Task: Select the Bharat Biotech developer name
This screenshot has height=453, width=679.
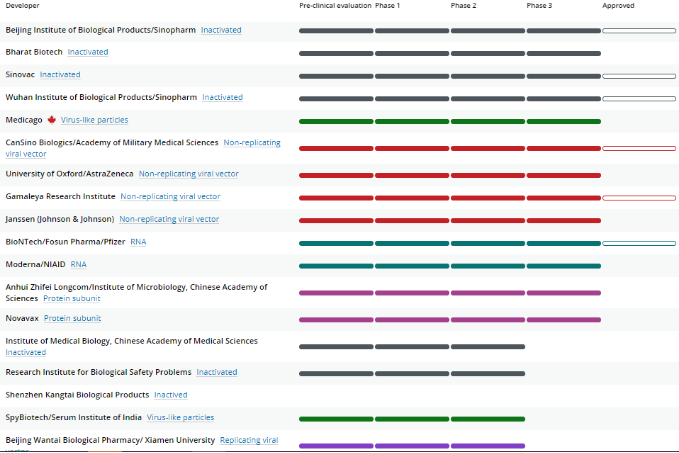Action: pos(34,52)
